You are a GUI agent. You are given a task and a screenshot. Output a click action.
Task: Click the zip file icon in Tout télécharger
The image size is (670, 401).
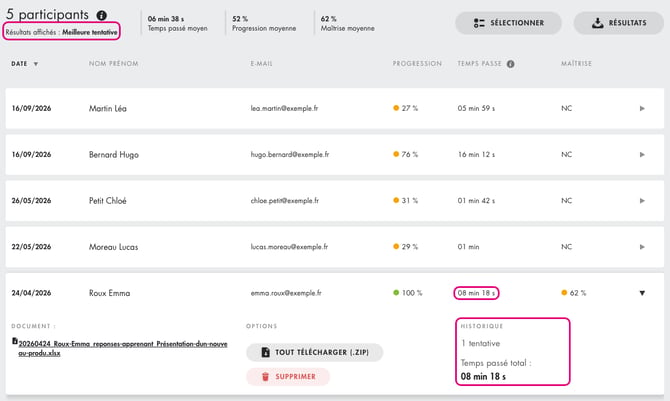click(x=265, y=352)
